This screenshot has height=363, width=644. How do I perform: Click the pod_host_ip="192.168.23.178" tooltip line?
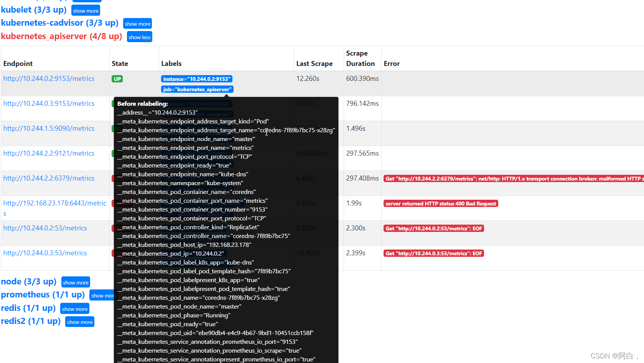184,245
